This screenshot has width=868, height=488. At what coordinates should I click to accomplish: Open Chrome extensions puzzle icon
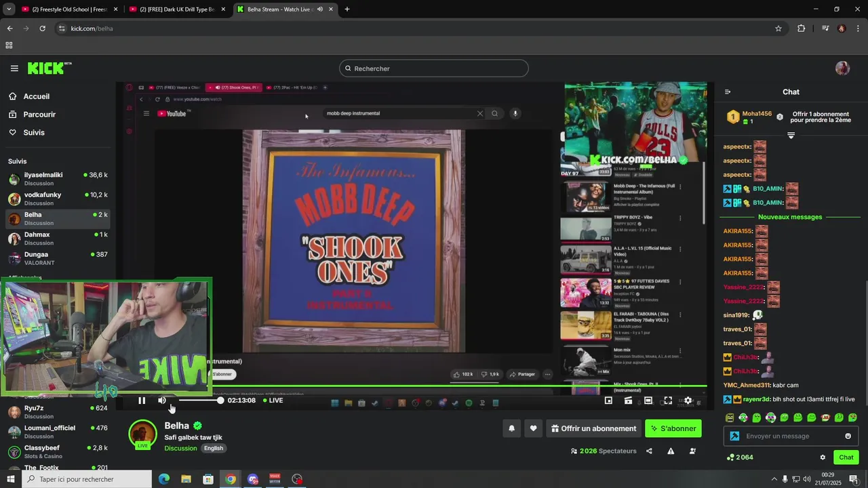(x=802, y=28)
